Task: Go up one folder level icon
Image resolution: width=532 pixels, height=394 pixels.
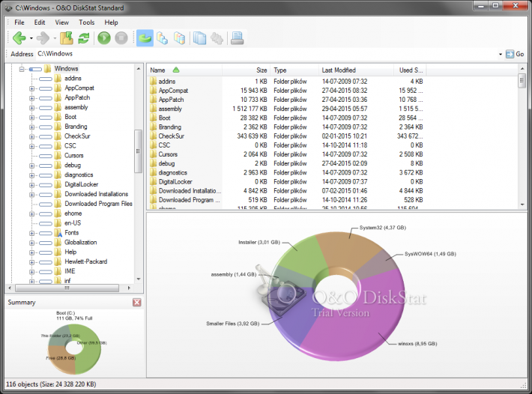Action: (x=67, y=38)
